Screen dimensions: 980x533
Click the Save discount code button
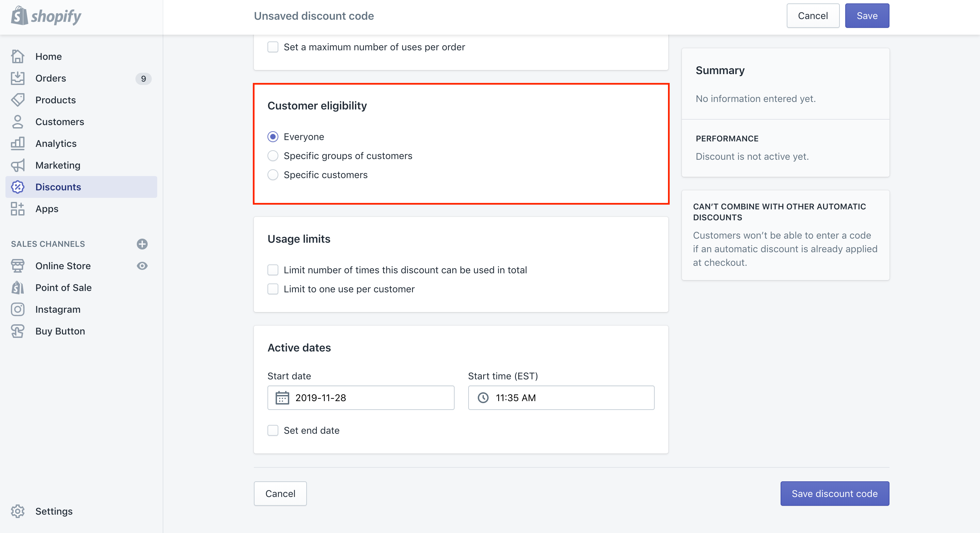pyautogui.click(x=835, y=493)
